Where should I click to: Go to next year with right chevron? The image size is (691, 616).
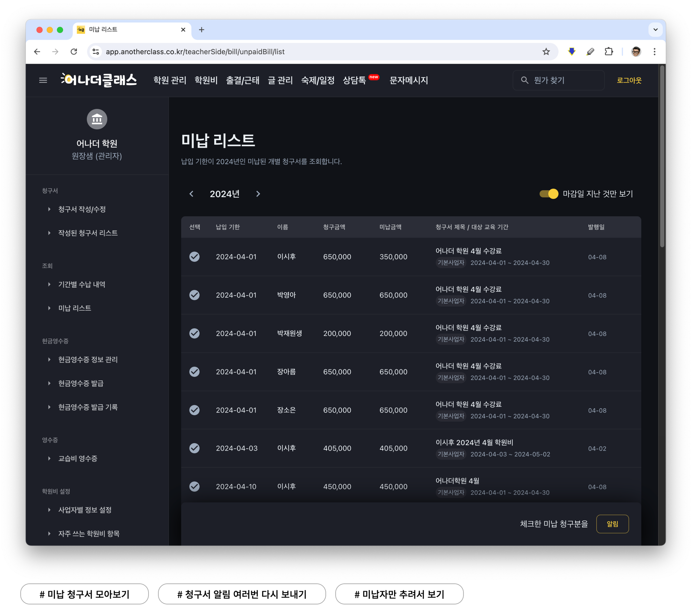tap(258, 194)
